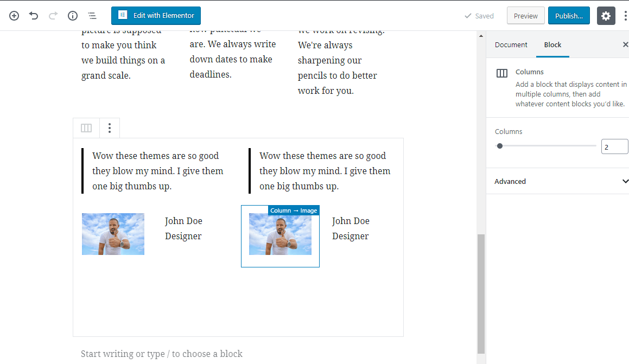629x364 pixels.
Task: Preview the post
Action: pyautogui.click(x=525, y=15)
